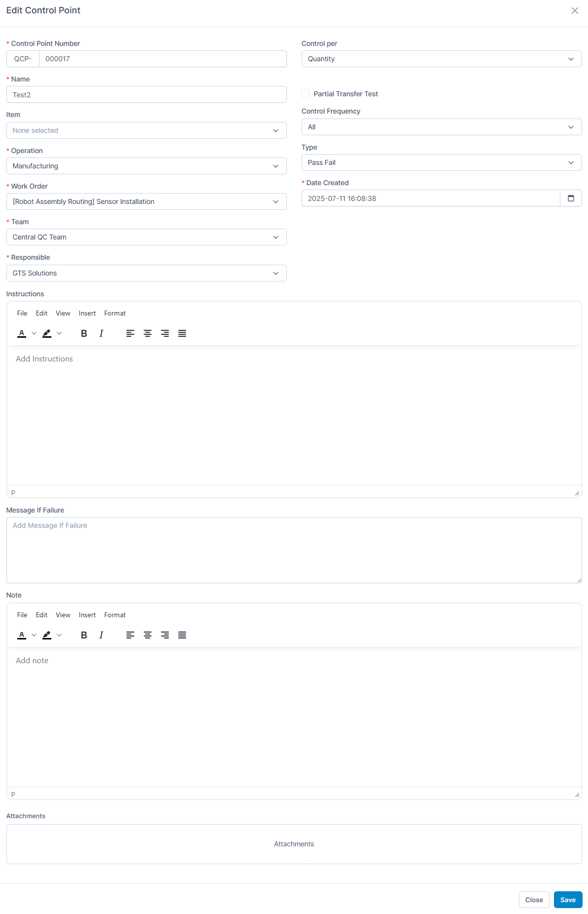
Task: Open highlight color picker arrow in Note editor
Action: (x=59, y=635)
